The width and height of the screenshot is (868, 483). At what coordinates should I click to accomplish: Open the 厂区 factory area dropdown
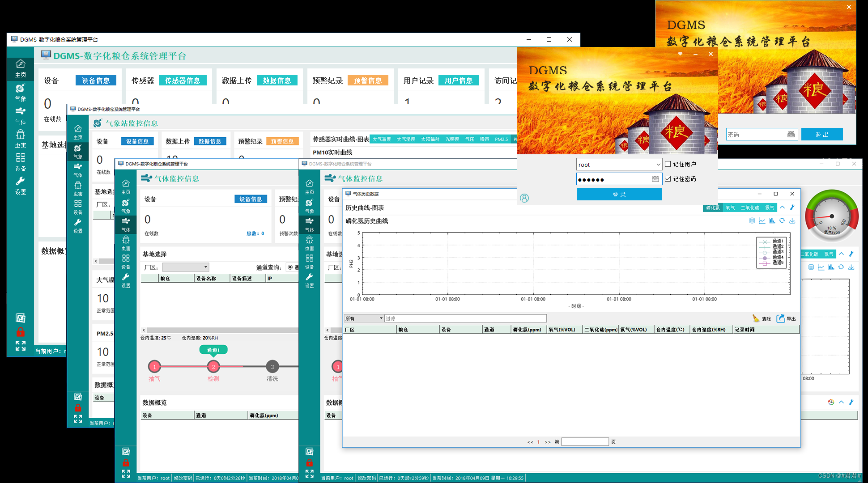205,267
